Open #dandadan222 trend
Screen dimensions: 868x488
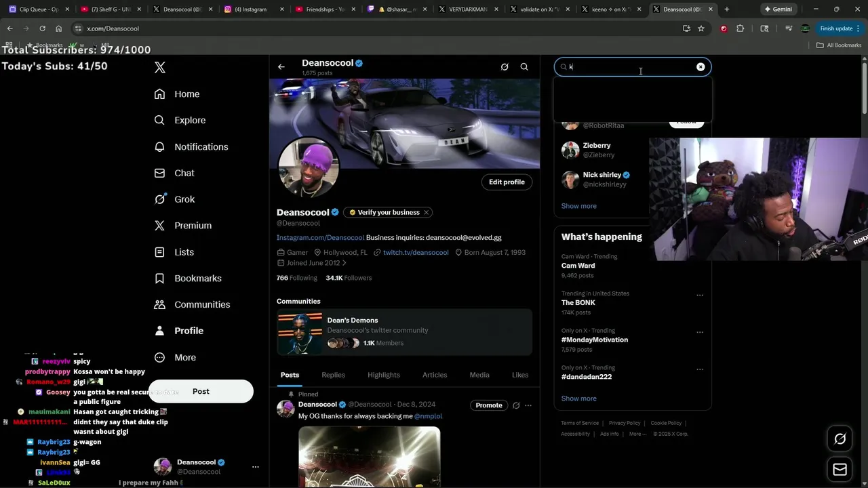[x=587, y=377]
